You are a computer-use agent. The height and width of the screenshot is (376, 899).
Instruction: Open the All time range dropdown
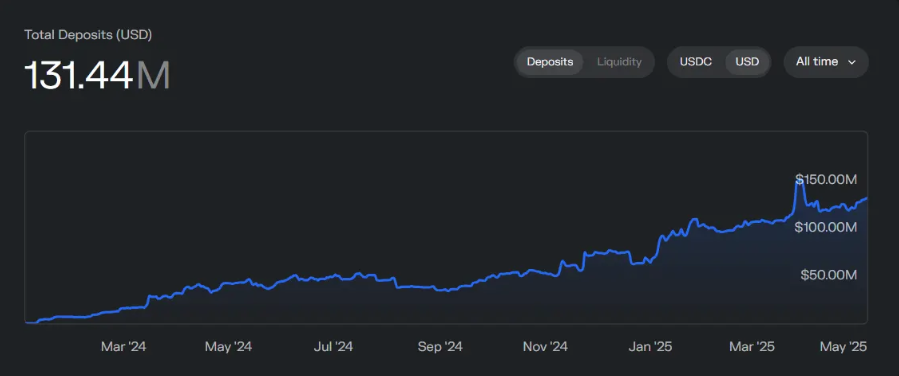pos(826,62)
